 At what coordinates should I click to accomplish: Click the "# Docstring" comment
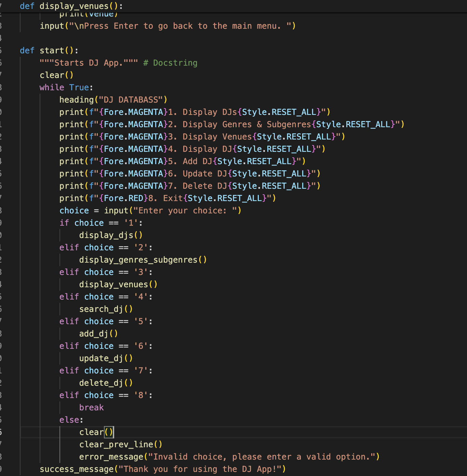170,63
